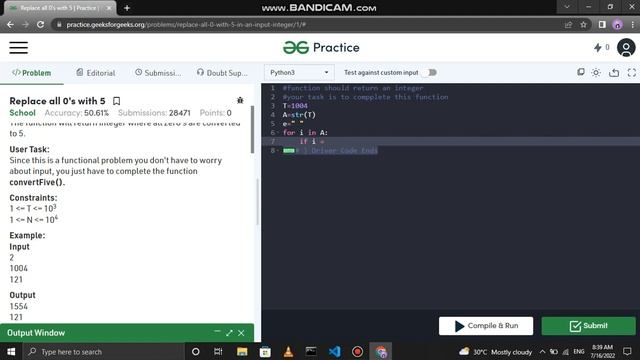Image resolution: width=640 pixels, height=360 pixels.
Task: Share this page from the address bar
Action: click(568, 24)
